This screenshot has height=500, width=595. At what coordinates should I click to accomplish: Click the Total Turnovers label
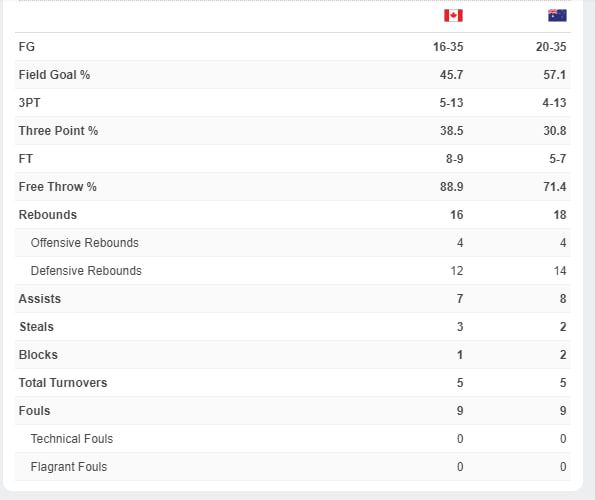[x=63, y=383]
